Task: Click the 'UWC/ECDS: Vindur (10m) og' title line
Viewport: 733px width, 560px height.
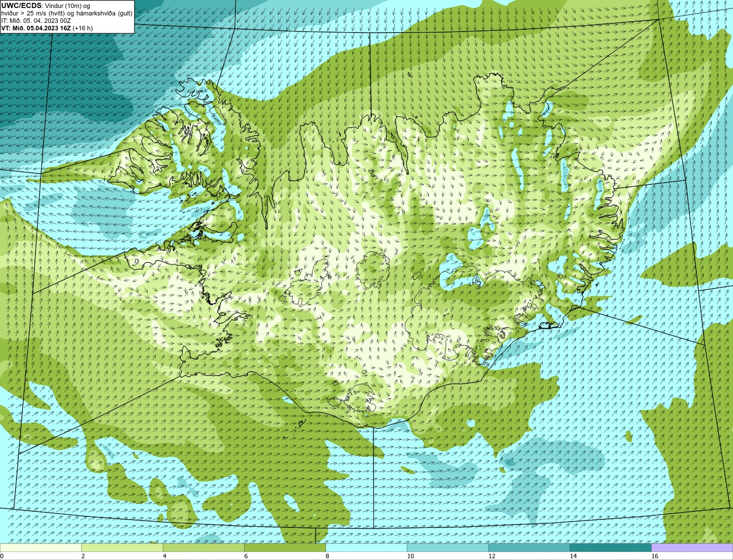Action: tap(46, 6)
